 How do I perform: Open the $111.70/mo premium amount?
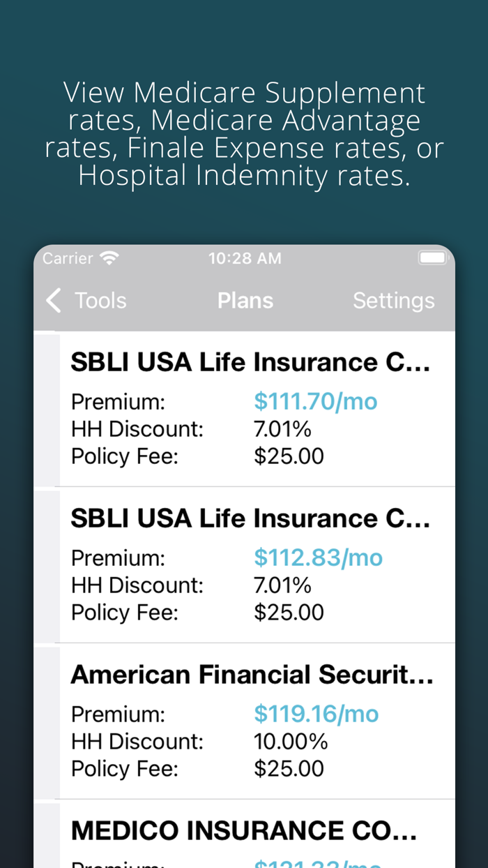pyautogui.click(x=315, y=402)
